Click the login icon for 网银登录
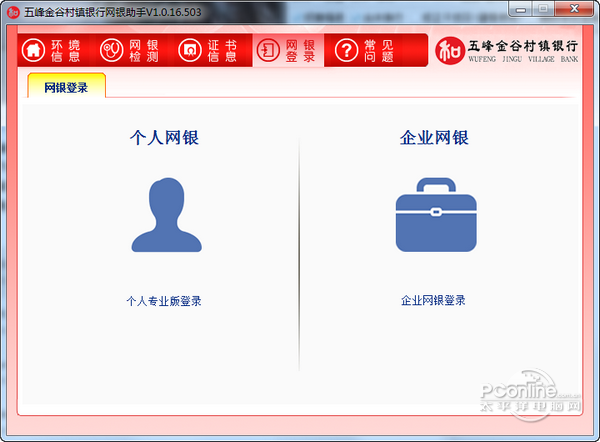 tap(268, 50)
